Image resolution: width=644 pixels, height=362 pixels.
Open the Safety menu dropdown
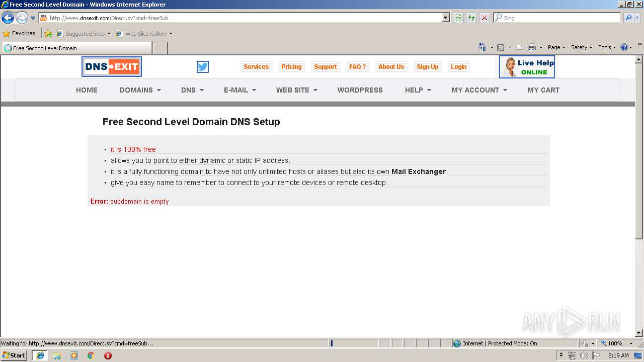click(x=582, y=47)
